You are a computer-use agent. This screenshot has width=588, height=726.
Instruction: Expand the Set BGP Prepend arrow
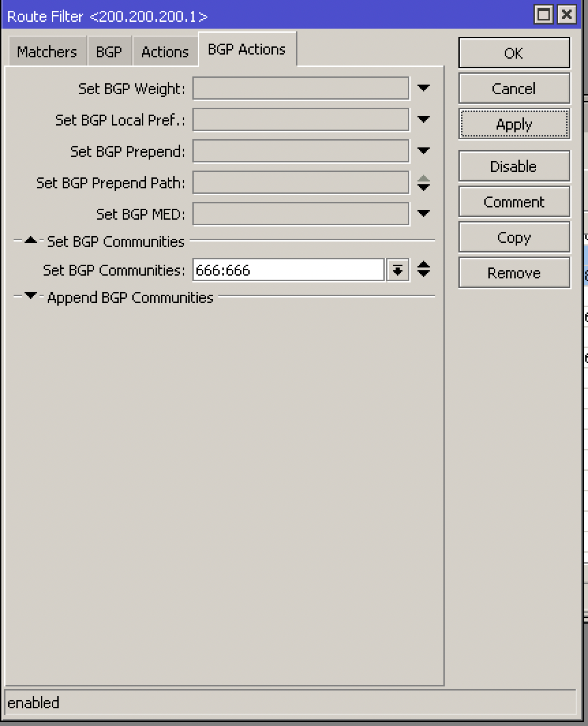[423, 151]
